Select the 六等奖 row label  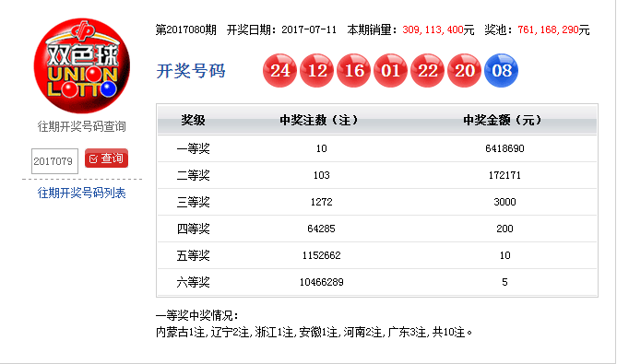pos(193,282)
